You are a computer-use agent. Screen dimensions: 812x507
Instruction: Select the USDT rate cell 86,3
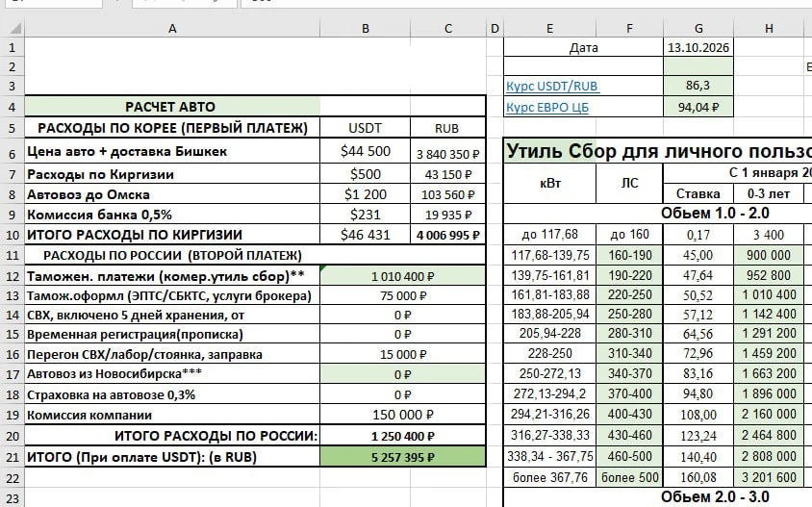point(698,86)
